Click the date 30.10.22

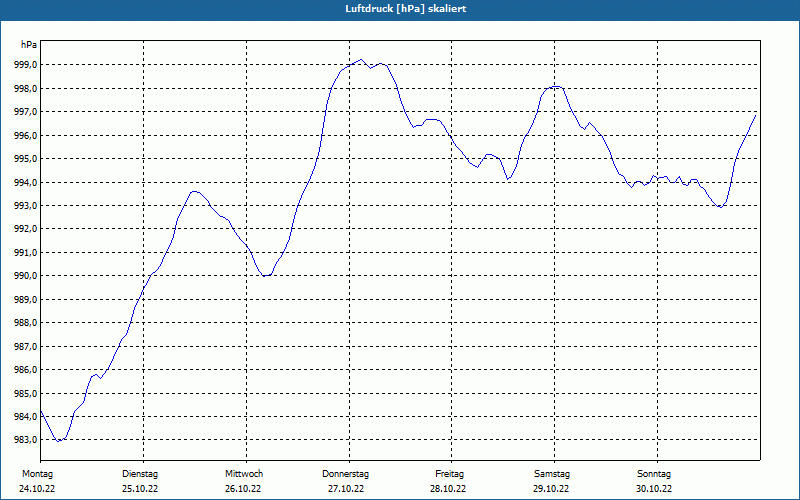654,489
